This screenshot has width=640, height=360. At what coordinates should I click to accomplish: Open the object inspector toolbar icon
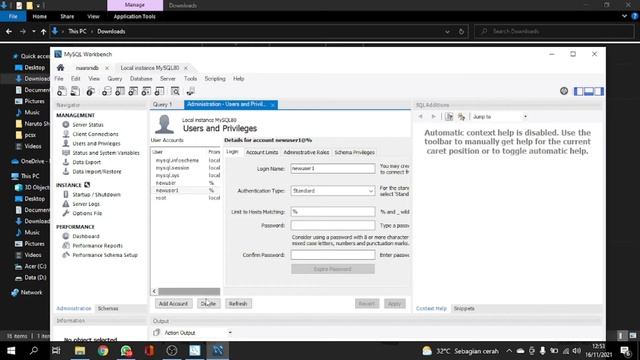click(x=91, y=91)
